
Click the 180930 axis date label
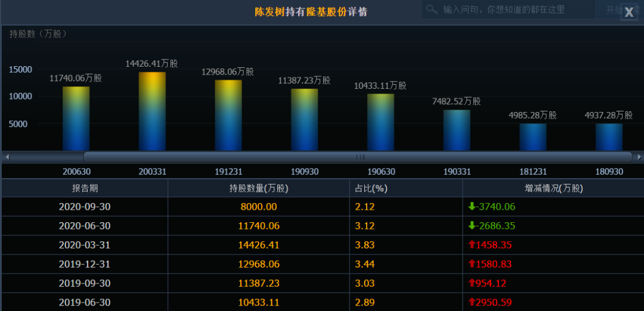609,172
